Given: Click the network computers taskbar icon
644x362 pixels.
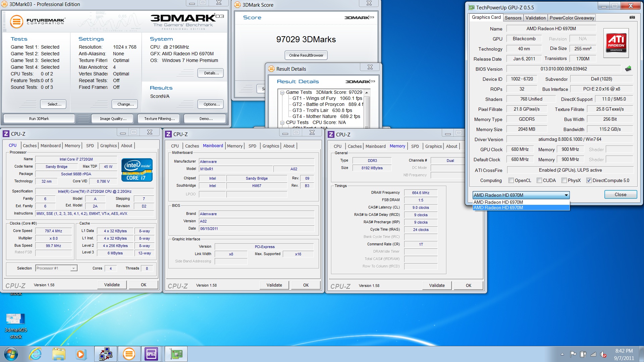Looking at the screenshot, I should (x=106, y=354).
